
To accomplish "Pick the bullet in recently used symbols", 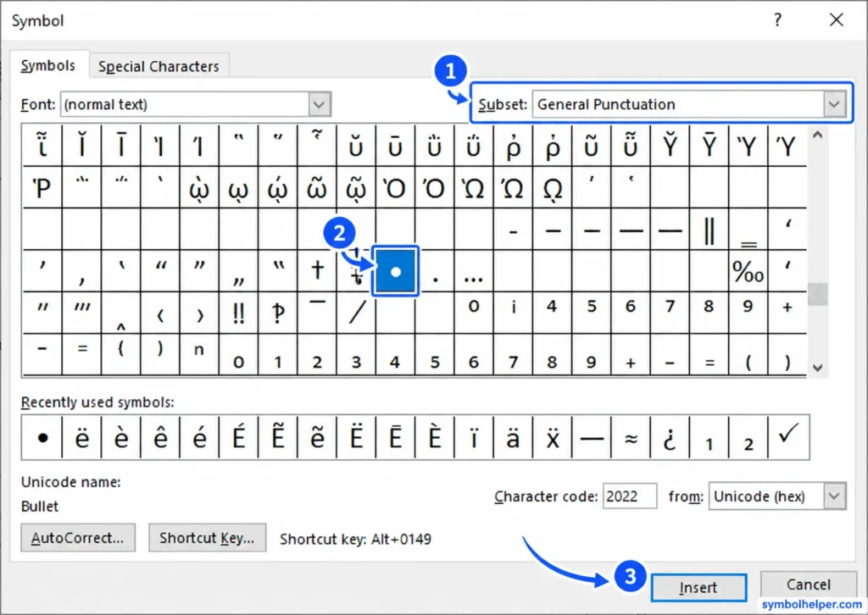I will click(42, 437).
